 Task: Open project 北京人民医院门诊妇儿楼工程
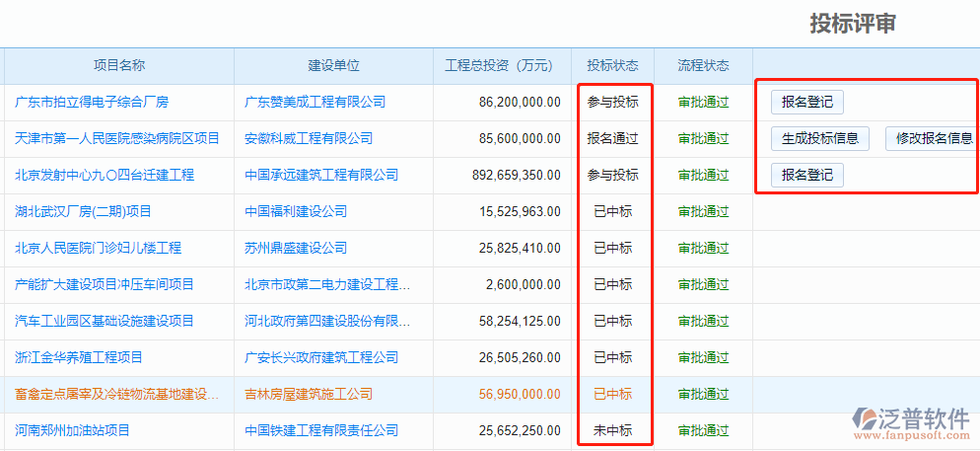pos(99,248)
